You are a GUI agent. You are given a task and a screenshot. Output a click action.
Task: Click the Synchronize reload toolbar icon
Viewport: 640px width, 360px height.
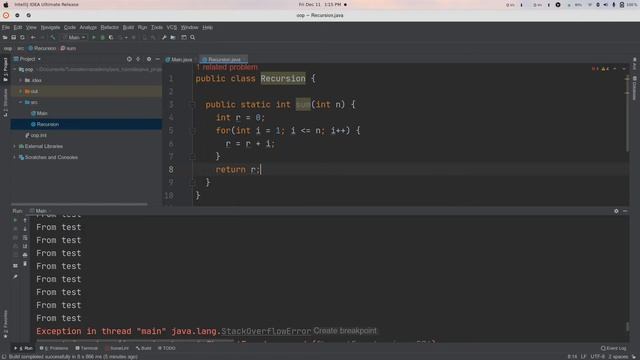(x=22, y=38)
